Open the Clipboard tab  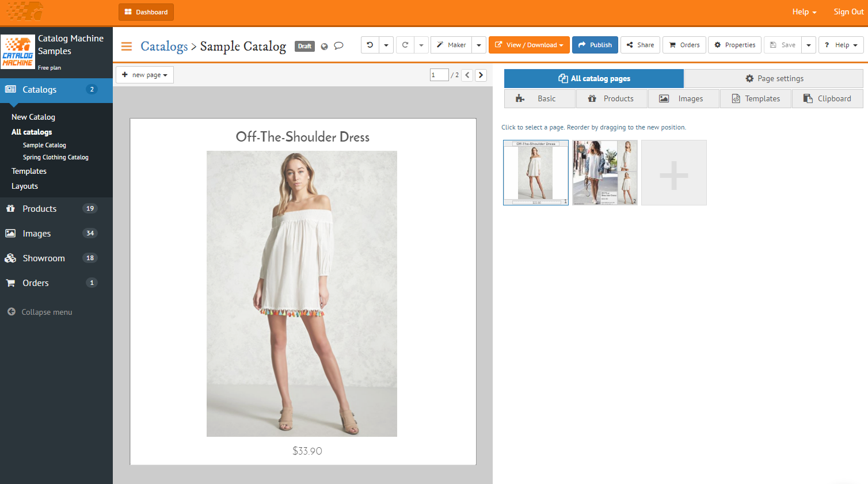click(x=828, y=98)
